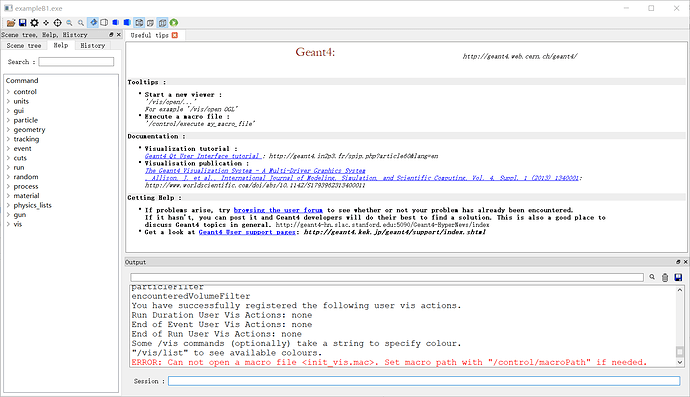
Task: Save output with the floppy icon
Action: coord(678,277)
